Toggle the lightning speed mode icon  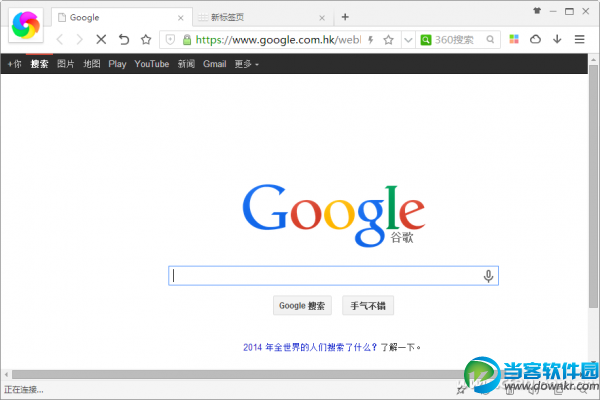pos(371,39)
